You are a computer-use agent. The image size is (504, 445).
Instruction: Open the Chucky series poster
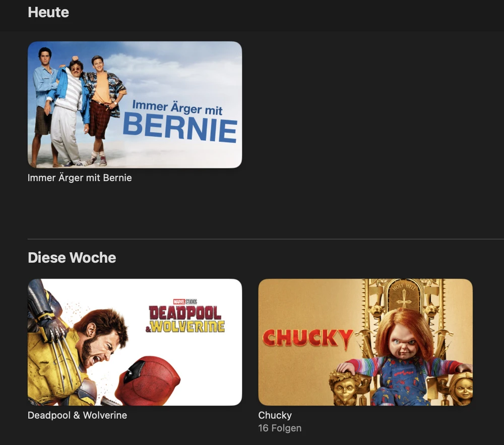pyautogui.click(x=365, y=342)
